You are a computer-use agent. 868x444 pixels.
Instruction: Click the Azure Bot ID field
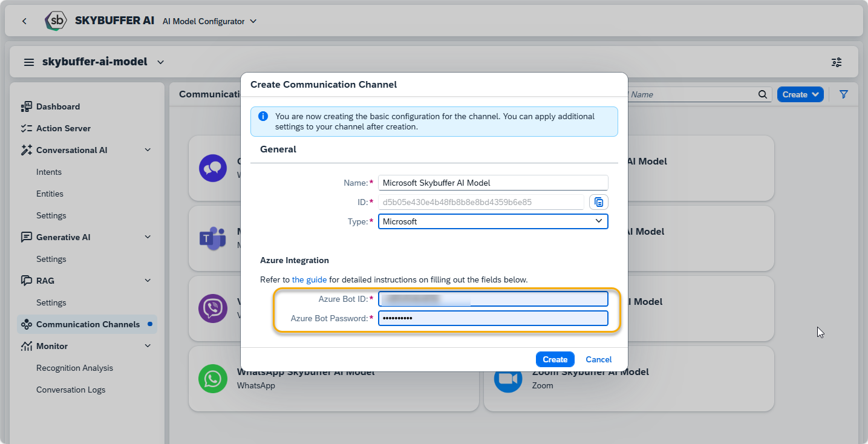[493, 299]
